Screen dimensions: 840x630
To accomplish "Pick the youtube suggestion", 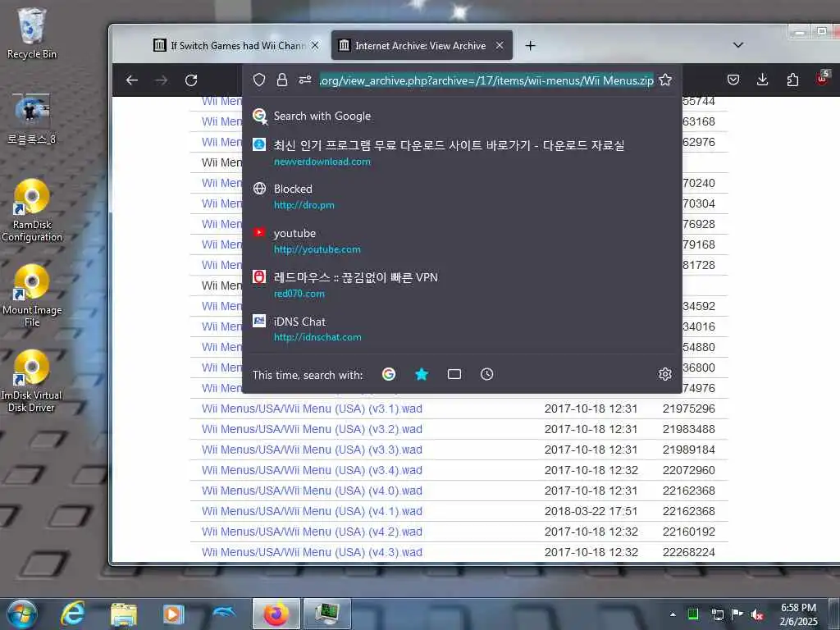I will 462,241.
